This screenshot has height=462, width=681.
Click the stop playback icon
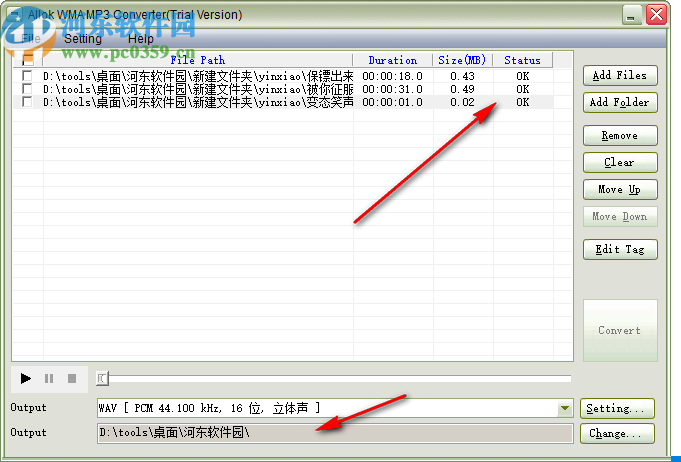pos(72,379)
